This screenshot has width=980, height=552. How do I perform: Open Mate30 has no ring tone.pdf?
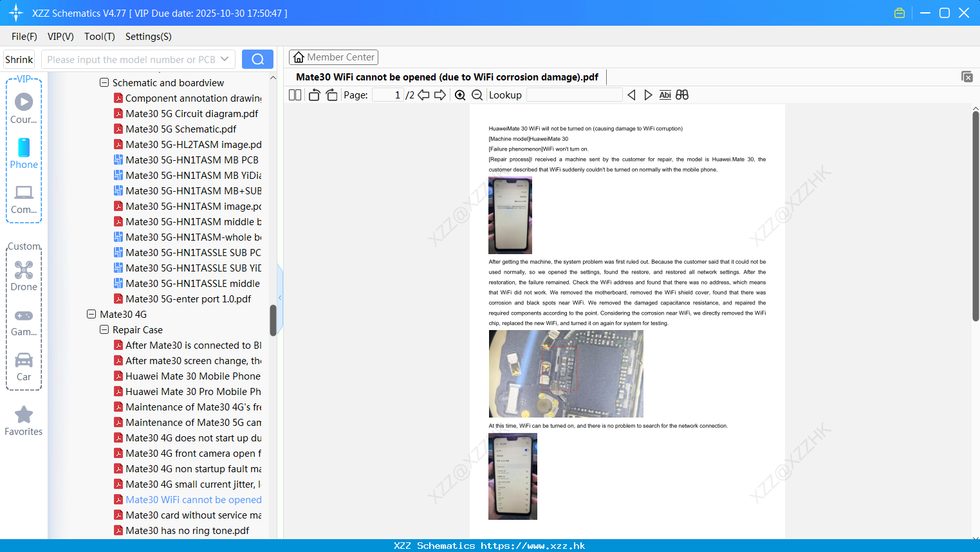point(181,531)
